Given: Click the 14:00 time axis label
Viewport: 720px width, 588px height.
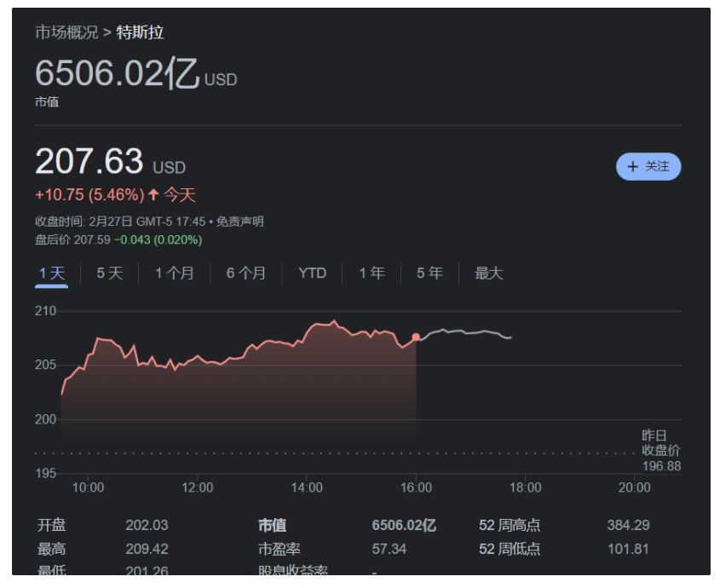Looking at the screenshot, I should coord(307,487).
